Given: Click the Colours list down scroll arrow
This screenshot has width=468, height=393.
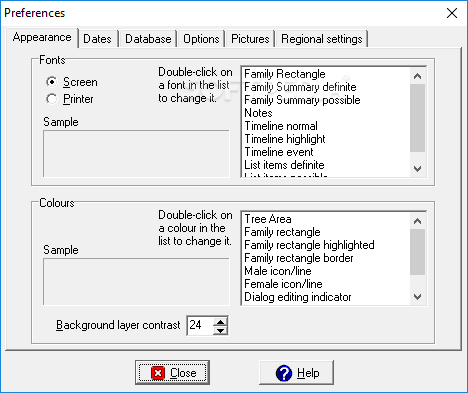Looking at the screenshot, I should pos(417,296).
